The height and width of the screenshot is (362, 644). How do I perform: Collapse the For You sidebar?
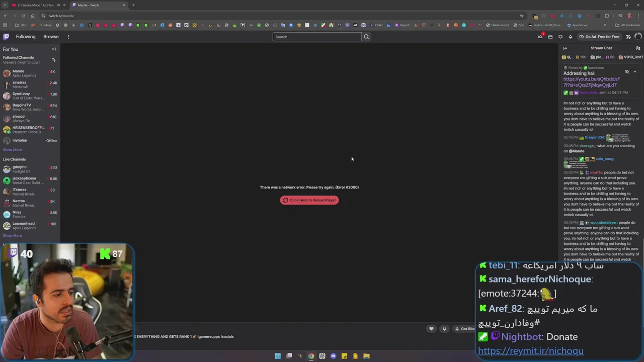(x=54, y=49)
